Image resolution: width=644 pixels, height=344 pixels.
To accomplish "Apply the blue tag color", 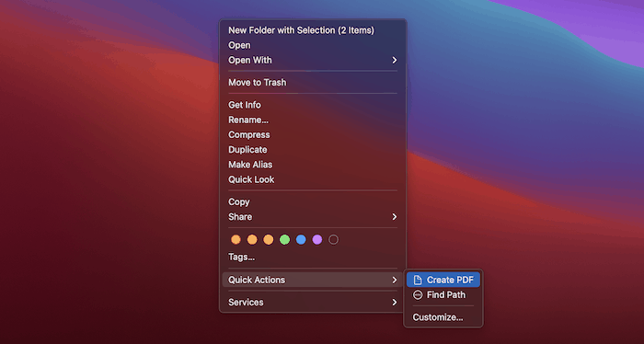I will click(x=301, y=240).
